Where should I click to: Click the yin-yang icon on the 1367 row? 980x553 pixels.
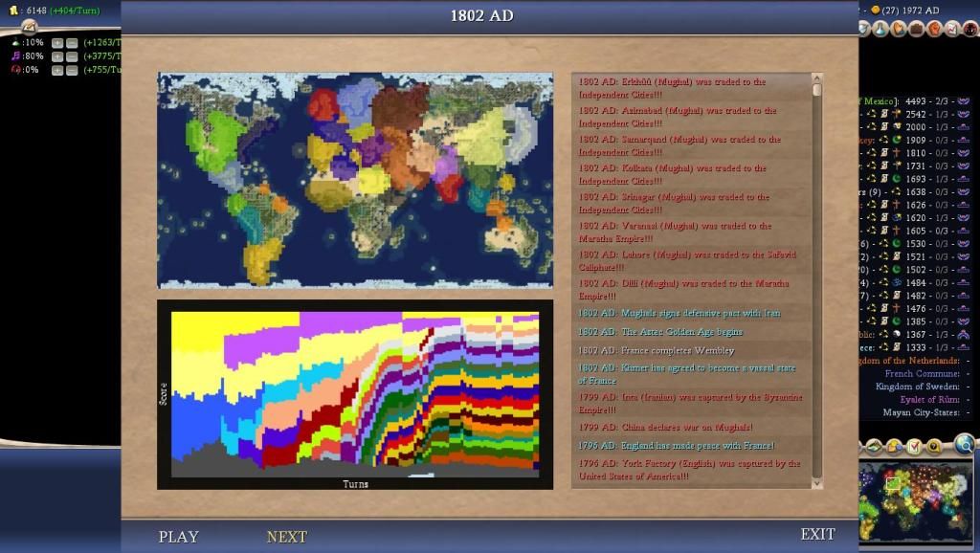click(896, 334)
